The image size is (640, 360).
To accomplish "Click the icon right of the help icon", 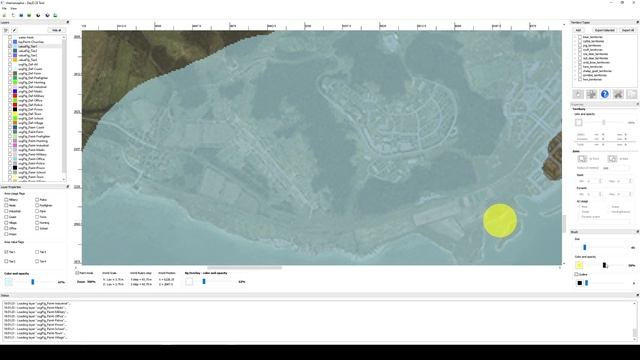I will [x=618, y=94].
